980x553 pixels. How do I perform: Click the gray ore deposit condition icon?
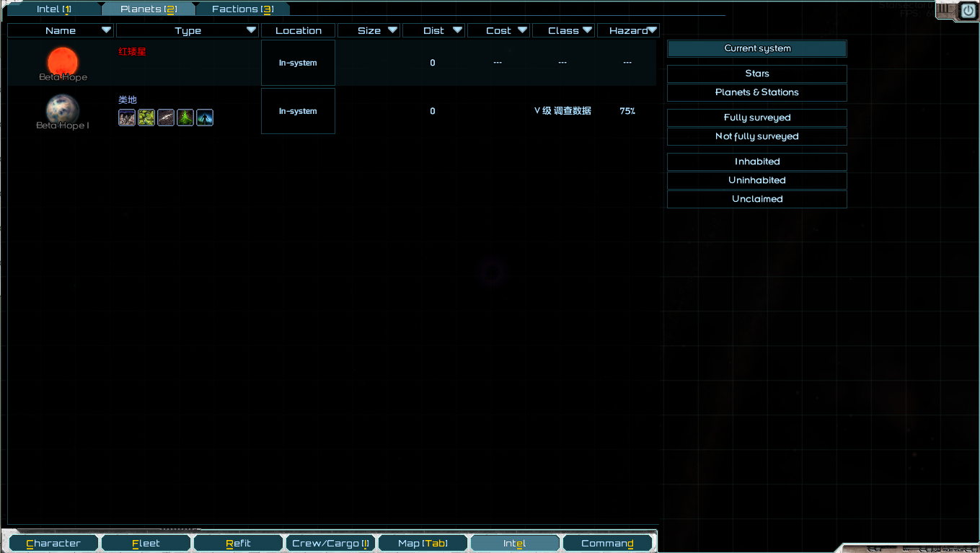pyautogui.click(x=166, y=118)
